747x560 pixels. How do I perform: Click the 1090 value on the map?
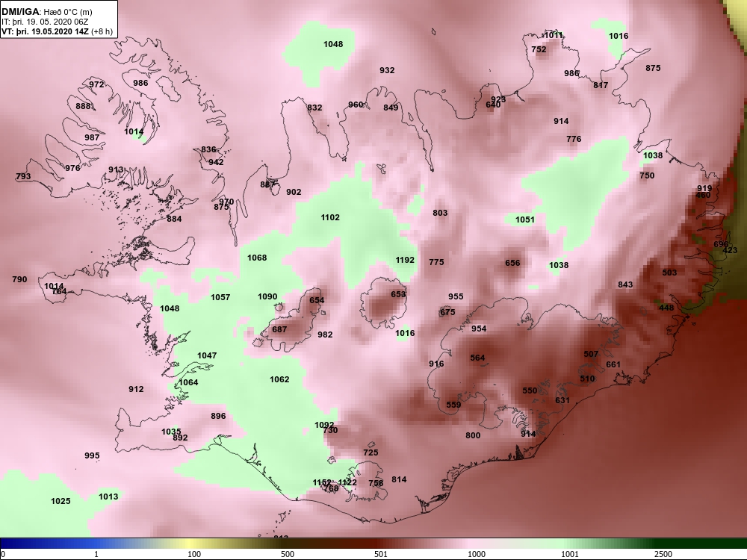tap(267, 296)
